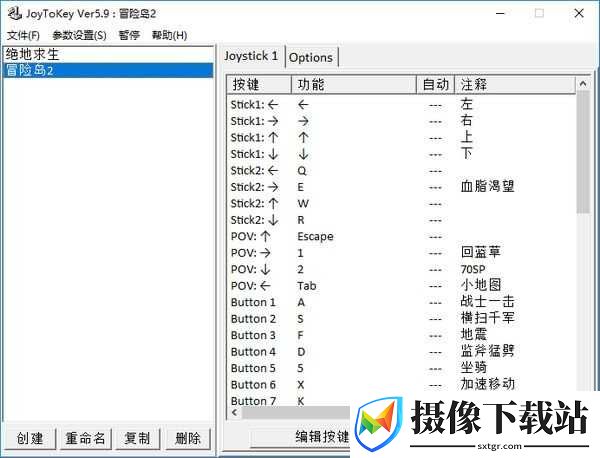Click the scroll-up arrow of the key list
The image size is (600, 458).
(x=583, y=83)
